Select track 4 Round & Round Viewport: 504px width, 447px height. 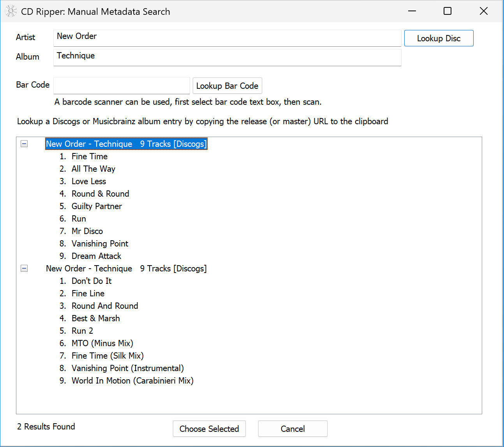[x=100, y=194]
